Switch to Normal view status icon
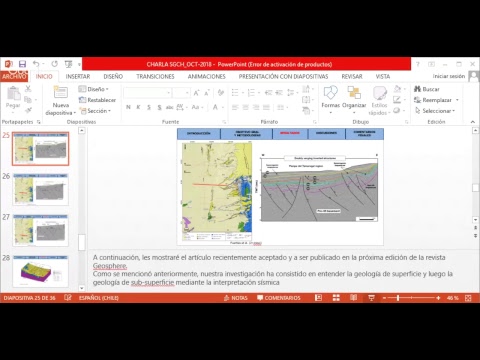This screenshot has width=480, height=360. [x=318, y=298]
